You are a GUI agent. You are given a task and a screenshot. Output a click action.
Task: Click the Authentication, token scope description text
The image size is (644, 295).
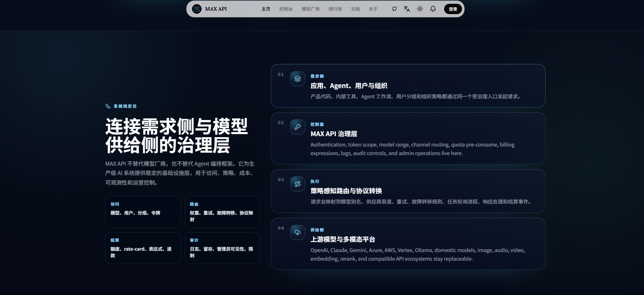[x=412, y=149]
